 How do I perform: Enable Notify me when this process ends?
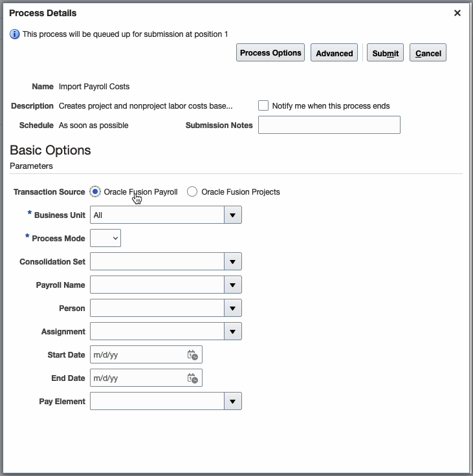click(x=263, y=105)
